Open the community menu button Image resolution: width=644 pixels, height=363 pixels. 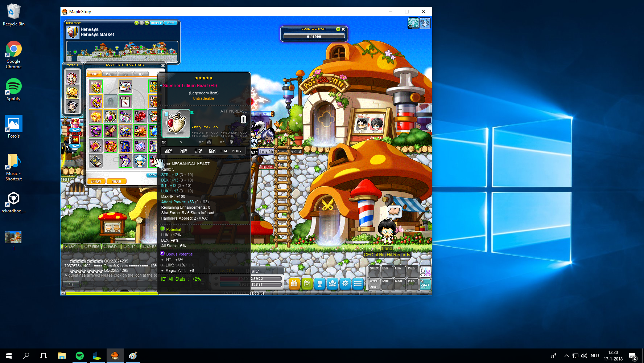[x=332, y=284]
